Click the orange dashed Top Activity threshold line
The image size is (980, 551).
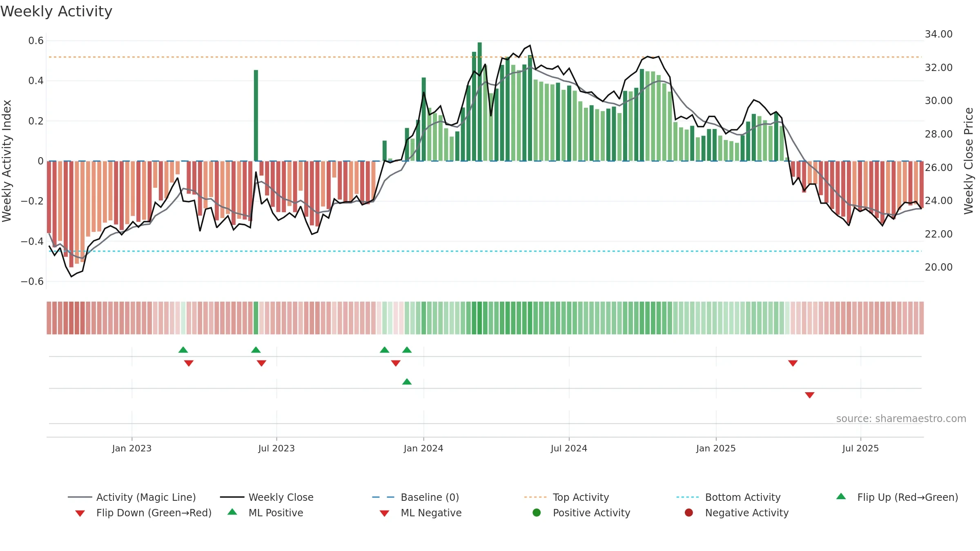[485, 57]
